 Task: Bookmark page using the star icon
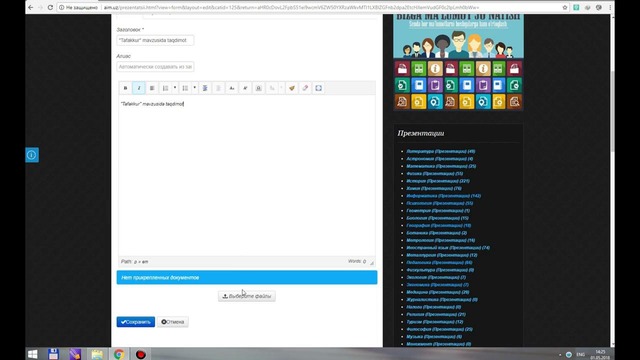point(565,7)
